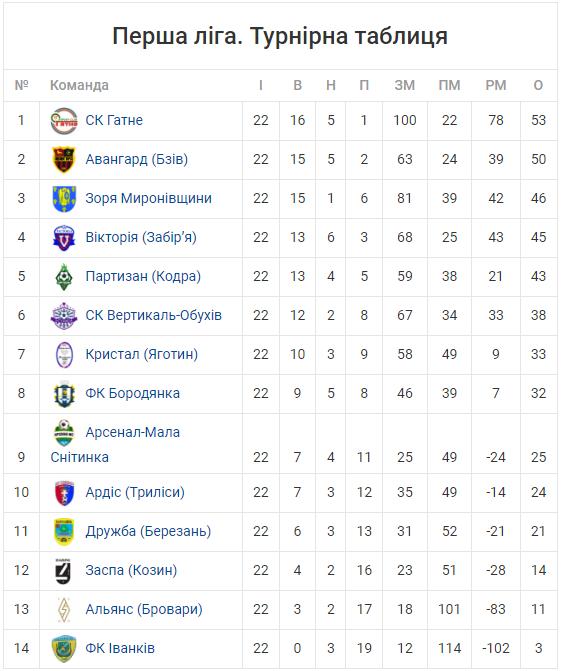Click the ЗМ goals scored column header
The width and height of the screenshot is (563, 671).
click(x=405, y=85)
